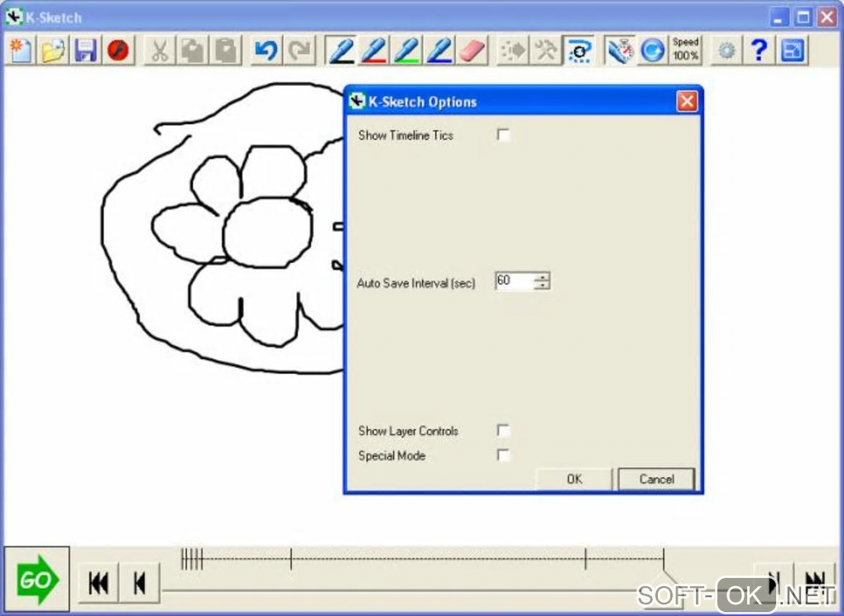Enable Special Mode checkbox
The image size is (844, 616).
tap(503, 455)
